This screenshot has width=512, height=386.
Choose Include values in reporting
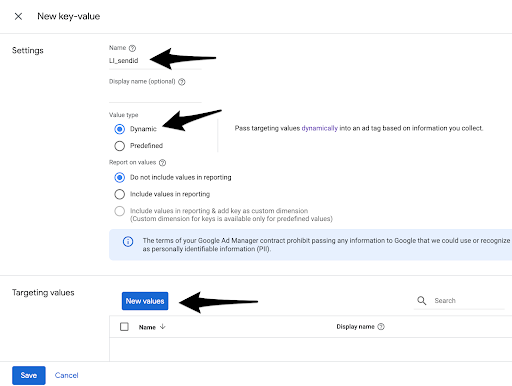point(120,194)
